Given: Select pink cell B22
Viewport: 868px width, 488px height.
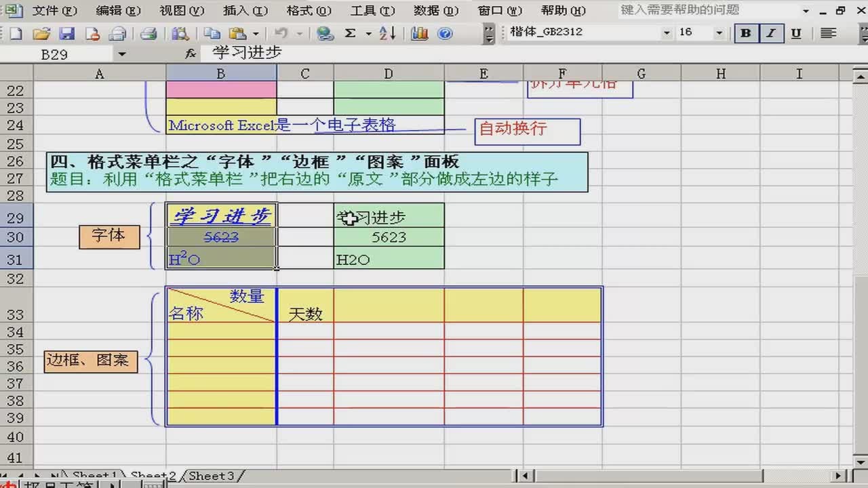Looking at the screenshot, I should click(x=221, y=90).
